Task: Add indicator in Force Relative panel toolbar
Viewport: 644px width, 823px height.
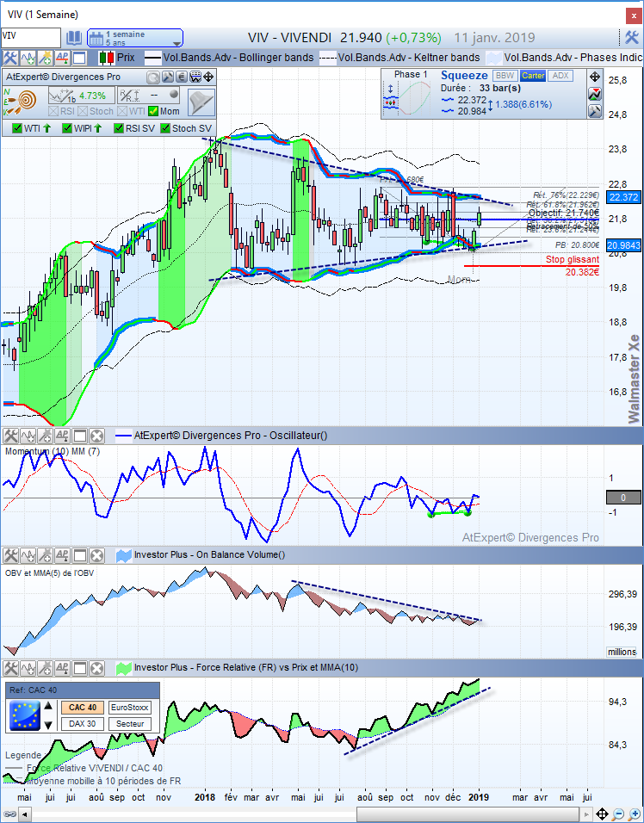Action: click(28, 668)
